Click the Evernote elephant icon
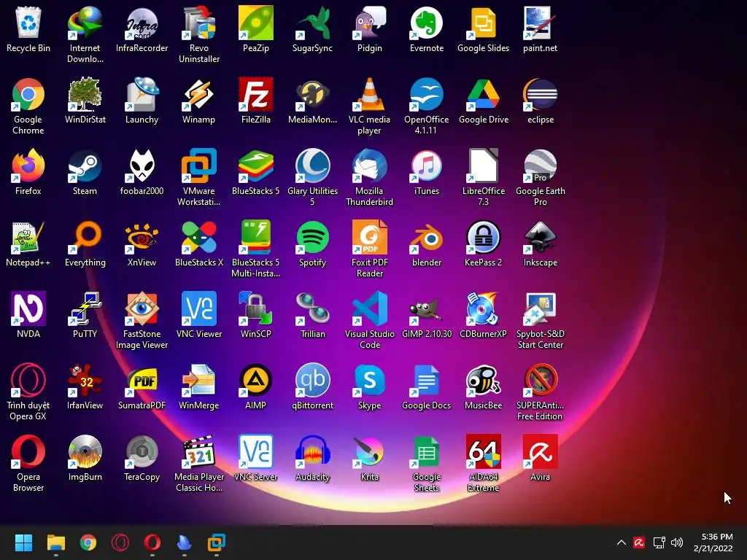 coord(426,23)
